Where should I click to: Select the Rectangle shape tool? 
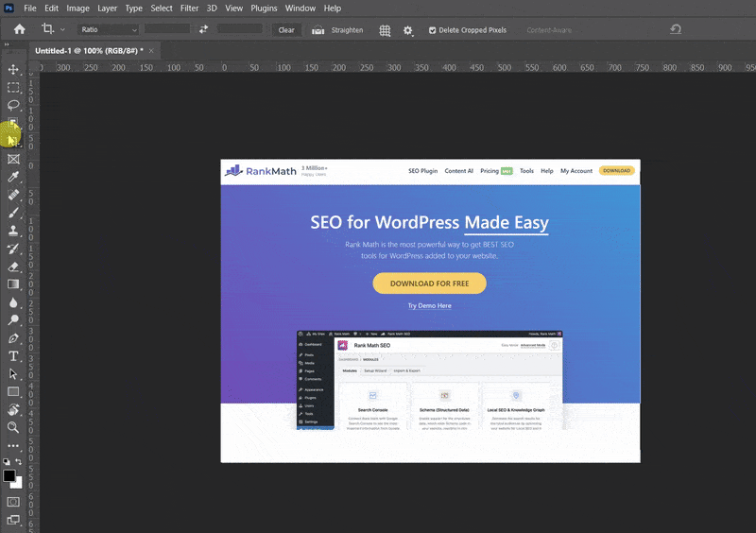coord(13,391)
